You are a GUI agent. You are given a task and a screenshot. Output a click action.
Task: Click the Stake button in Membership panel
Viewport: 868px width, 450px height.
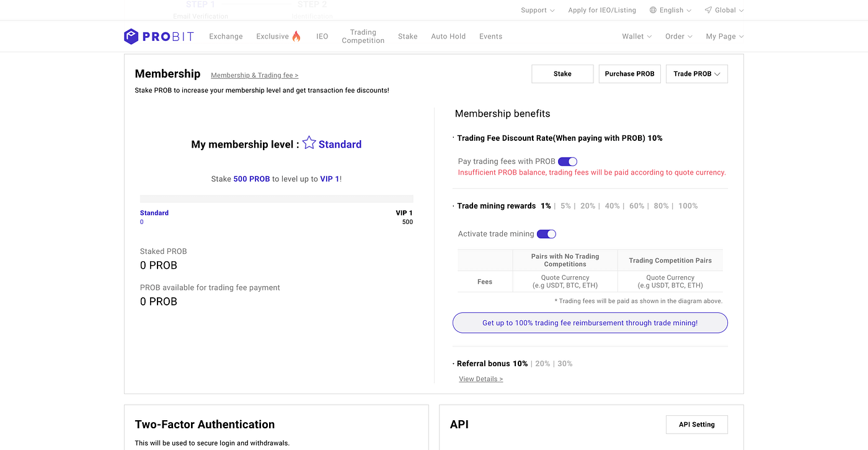563,74
